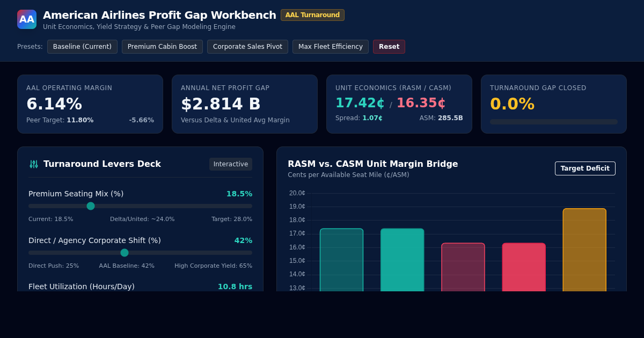Click the bright teal chart bar
Image resolution: width=644 pixels, height=338 pixels.
click(402, 260)
